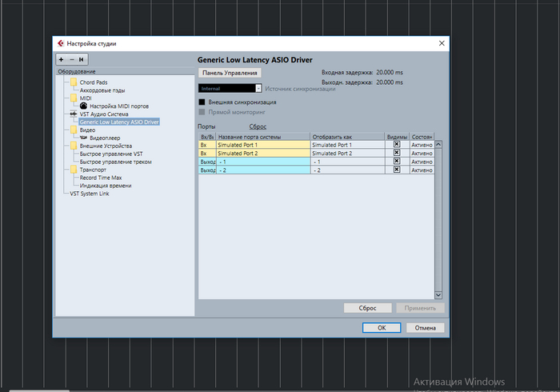Click the plus add device icon

tap(61, 60)
